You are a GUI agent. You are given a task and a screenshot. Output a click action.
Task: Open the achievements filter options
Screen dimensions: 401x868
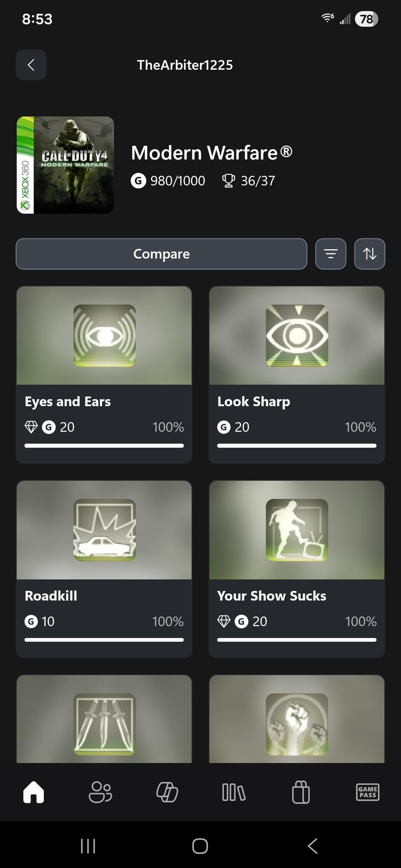point(330,254)
